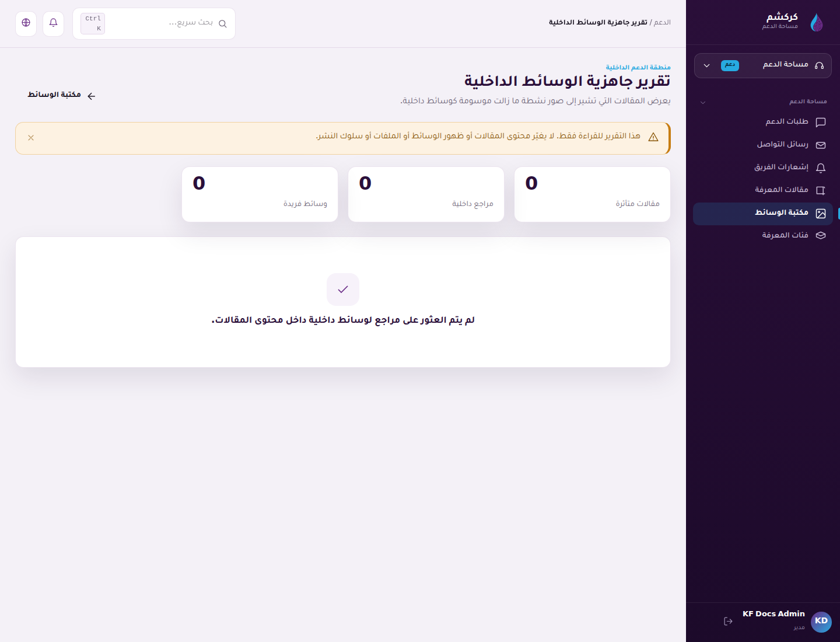Click the مراجع داخلية stat card
This screenshot has width=840, height=642.
click(426, 194)
